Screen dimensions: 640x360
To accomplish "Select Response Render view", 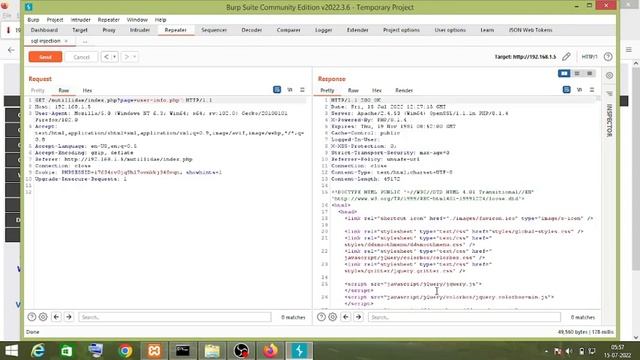I will tap(404, 91).
